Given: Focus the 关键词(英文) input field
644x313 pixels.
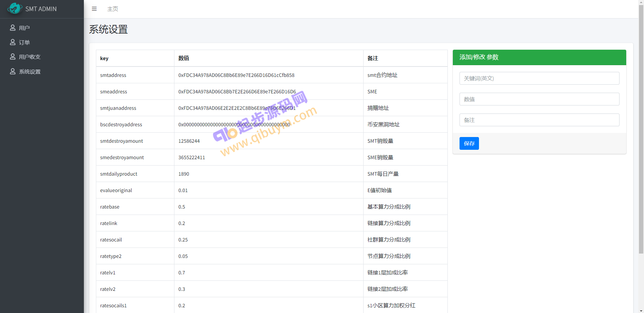Looking at the screenshot, I should point(539,78).
